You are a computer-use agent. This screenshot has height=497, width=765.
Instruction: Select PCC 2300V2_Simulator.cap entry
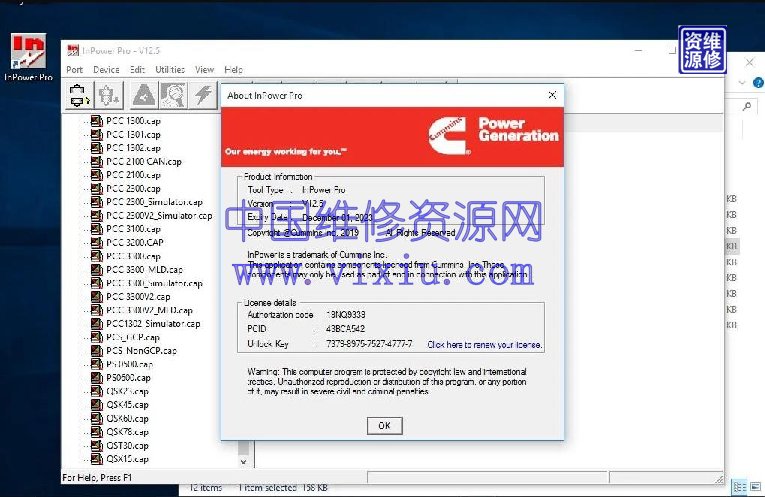(159, 216)
